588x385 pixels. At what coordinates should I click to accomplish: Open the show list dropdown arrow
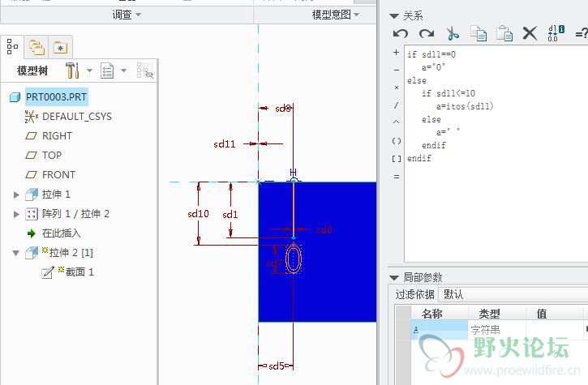click(124, 70)
